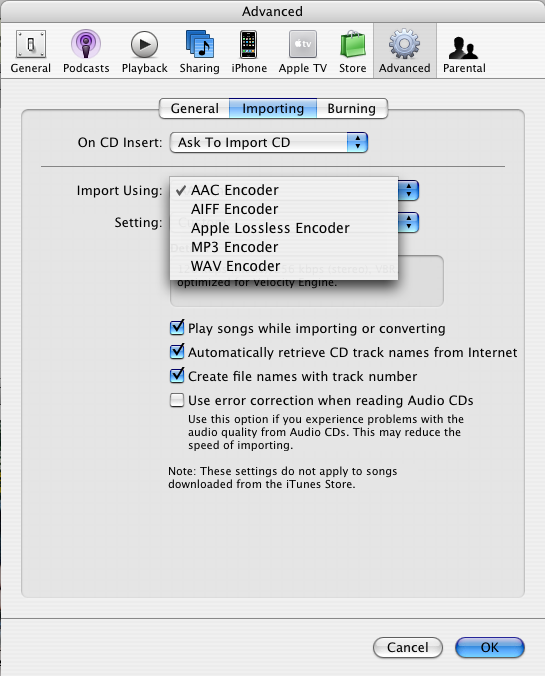Open the Apple TV preferences pane
This screenshot has width=545, height=676.
303,44
